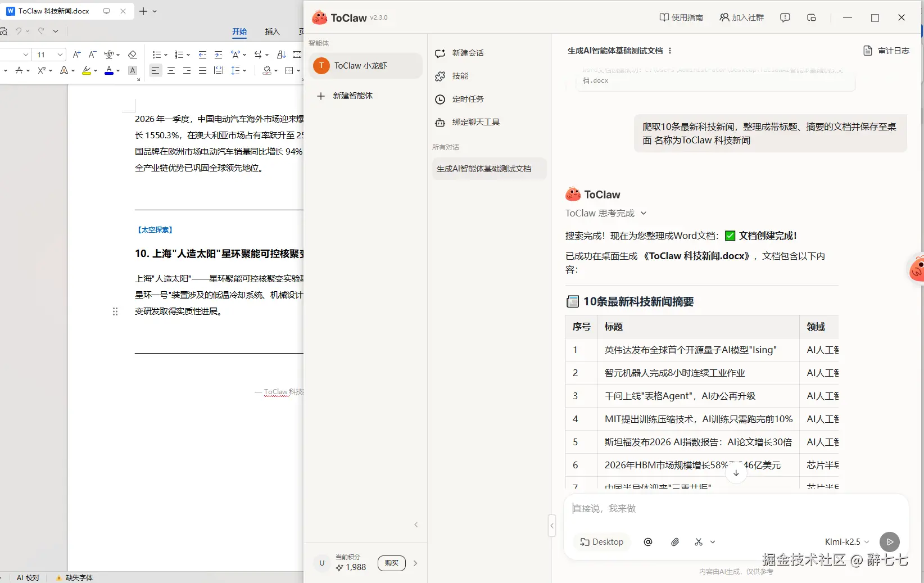The image size is (924, 583).
Task: Click the user avatar U at bottom
Action: click(322, 563)
